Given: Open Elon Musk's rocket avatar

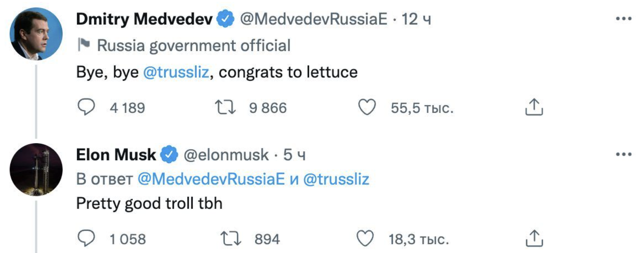Looking at the screenshot, I should click(x=36, y=169).
